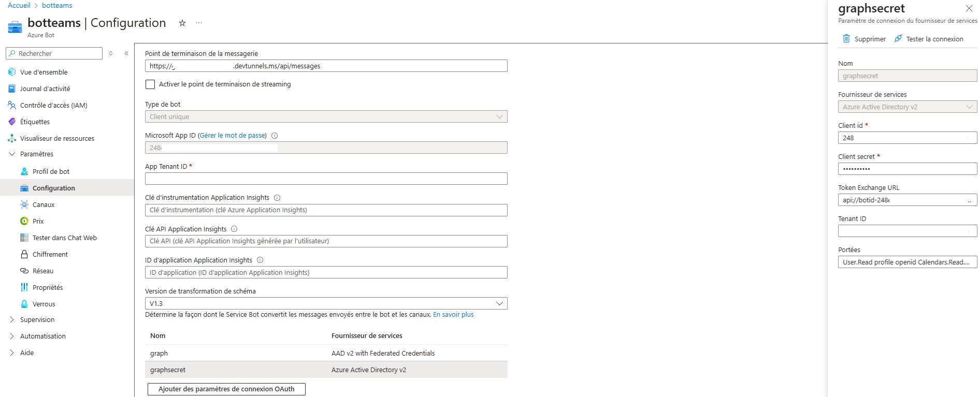Click the Réseau icon
The height and width of the screenshot is (397, 980).
coord(24,271)
